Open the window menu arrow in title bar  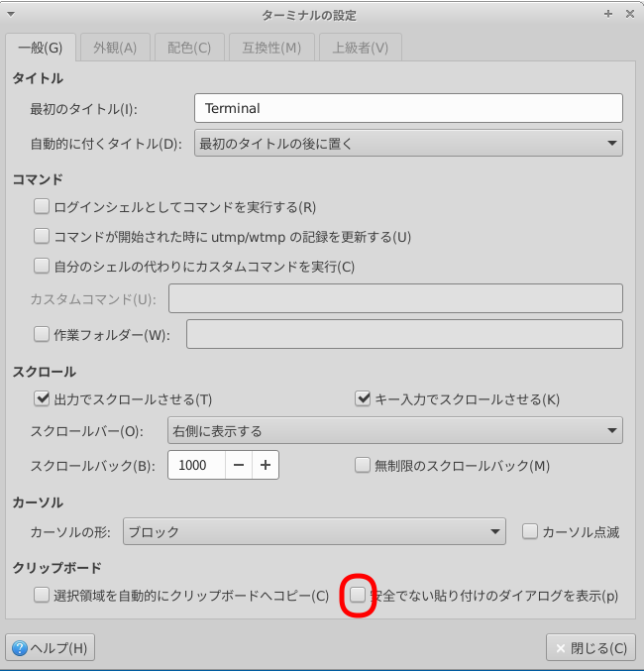(11, 15)
